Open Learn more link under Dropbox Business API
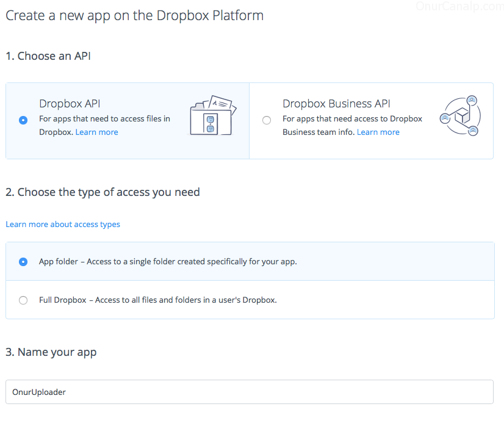504x423 pixels. click(378, 132)
